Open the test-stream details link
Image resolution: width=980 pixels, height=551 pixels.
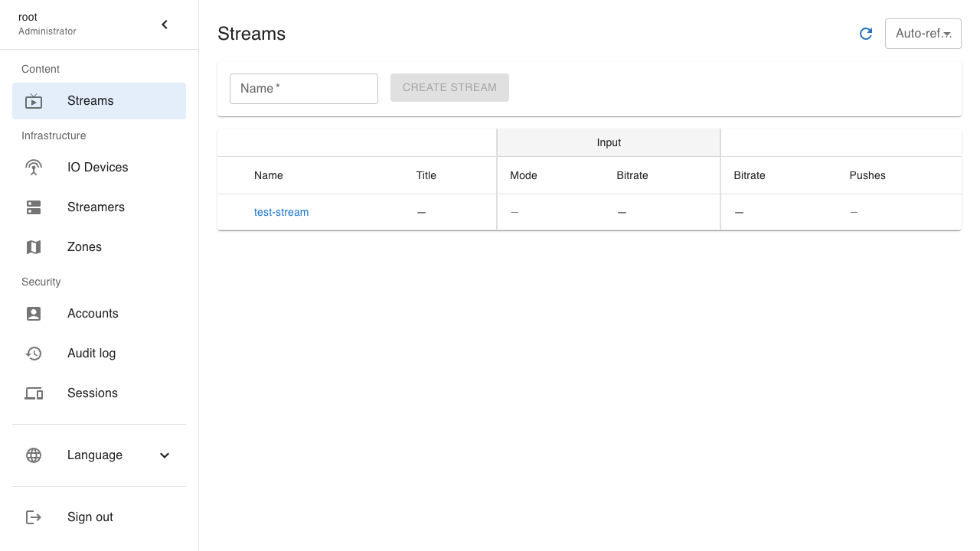(281, 212)
